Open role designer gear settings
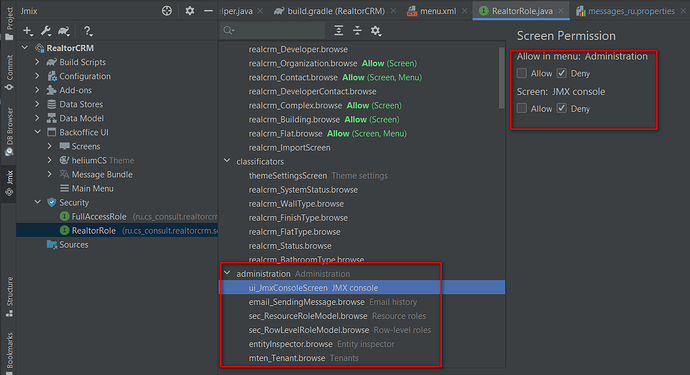Image resolution: width=690 pixels, height=375 pixels. (x=376, y=30)
